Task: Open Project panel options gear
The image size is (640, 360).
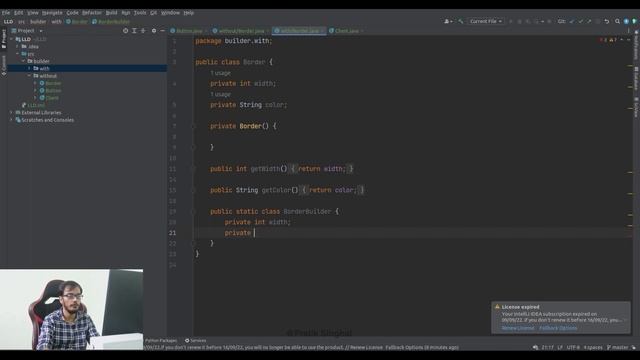Action: (154, 31)
